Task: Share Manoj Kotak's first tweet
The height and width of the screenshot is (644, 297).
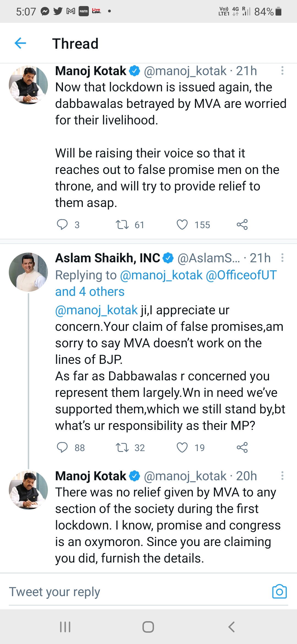Action: 242,225
